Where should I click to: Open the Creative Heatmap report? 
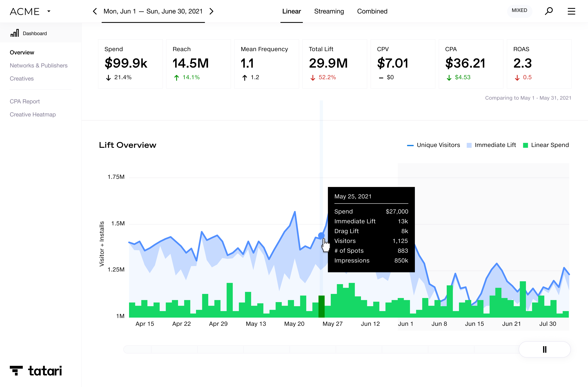click(33, 114)
